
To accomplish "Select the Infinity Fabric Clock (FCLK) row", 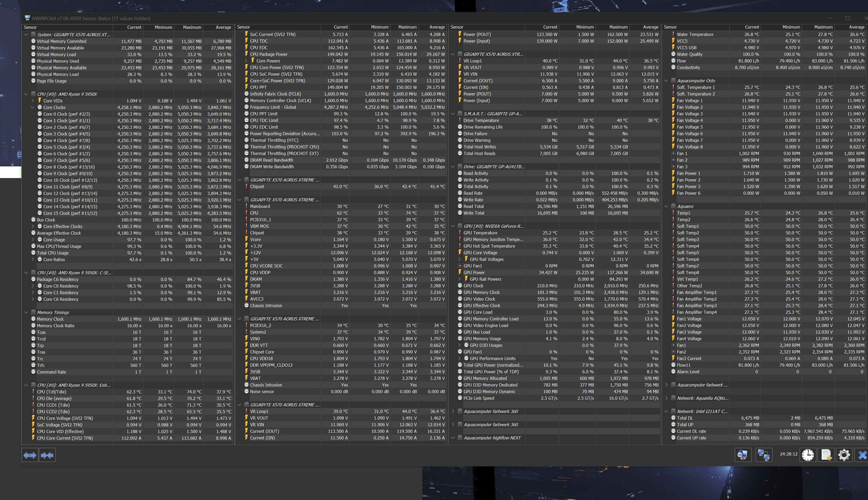I will tap(341, 94).
